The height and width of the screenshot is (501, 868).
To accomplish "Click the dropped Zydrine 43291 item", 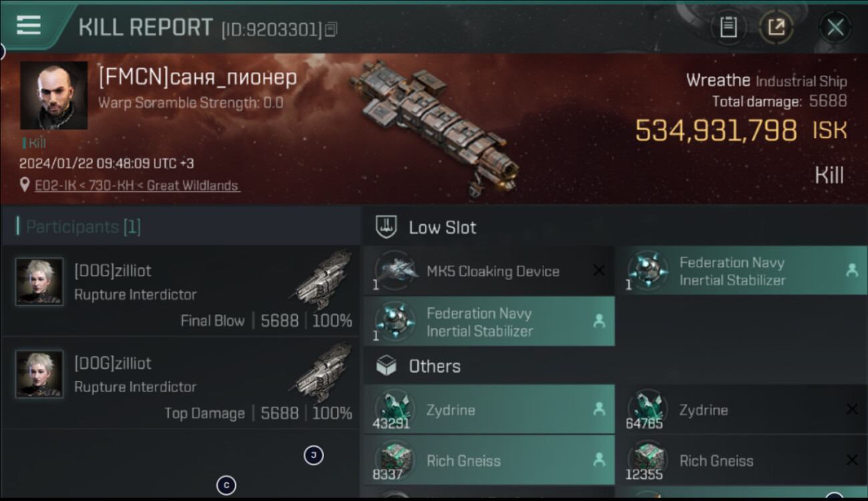I will pyautogui.click(x=489, y=410).
